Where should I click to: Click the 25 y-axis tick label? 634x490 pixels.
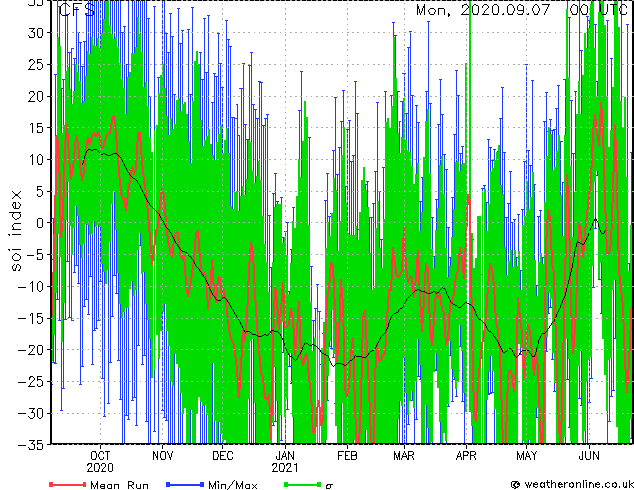[x=35, y=64]
